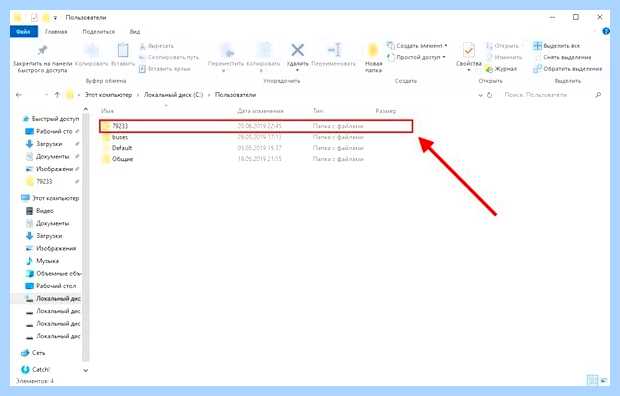Switch to Large icons view in status bar

click(604, 380)
